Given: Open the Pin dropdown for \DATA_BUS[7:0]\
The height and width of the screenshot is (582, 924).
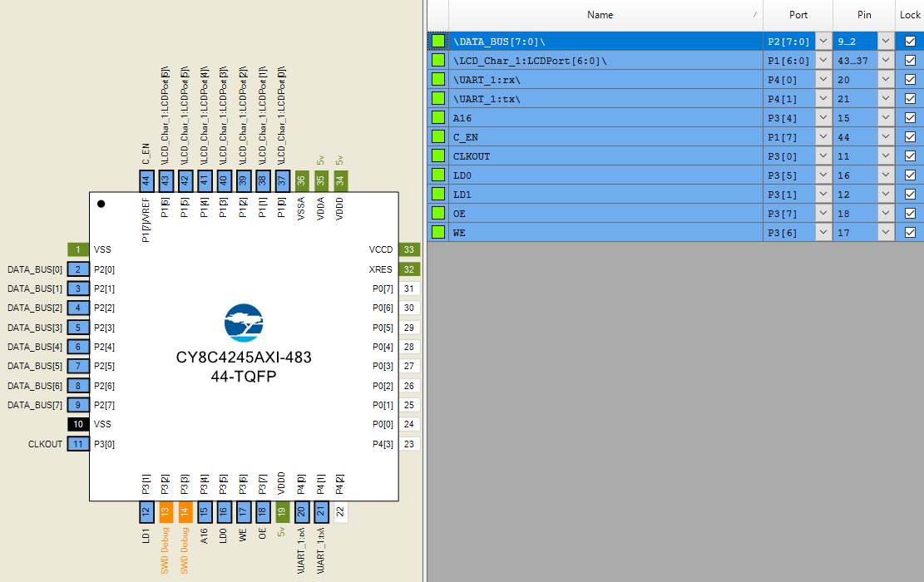Looking at the screenshot, I should tap(885, 42).
